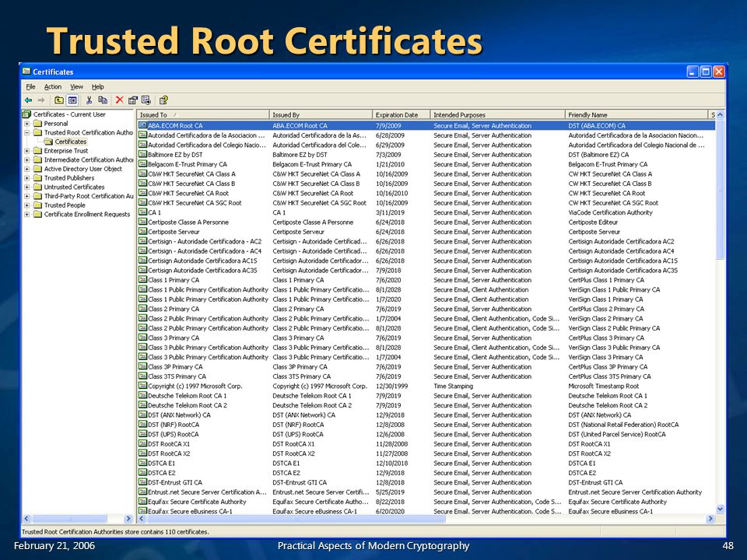Select the ABA.ECOM Root CA row

426,126
